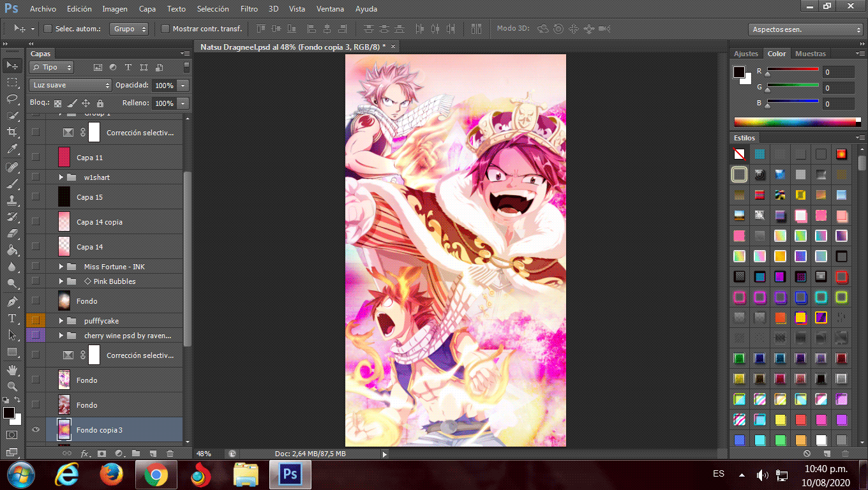This screenshot has height=490, width=868.
Task: Show the w1shart group visibility box
Action: tap(36, 177)
